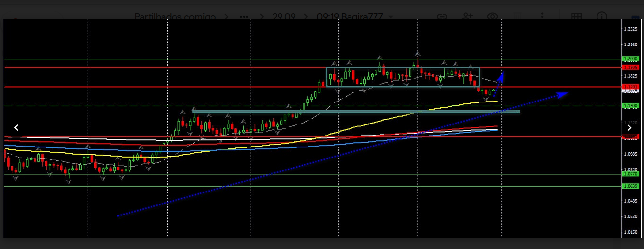Go to the next image with right arrow
The height and width of the screenshot is (249, 644).
pyautogui.click(x=629, y=127)
